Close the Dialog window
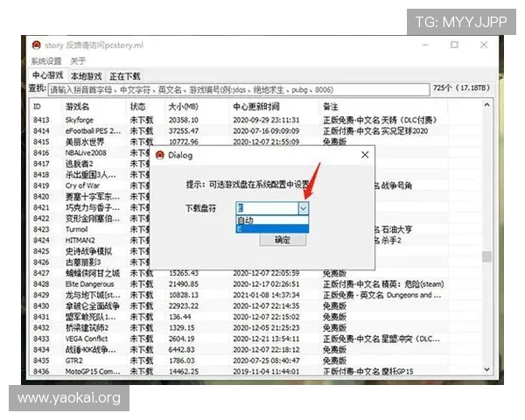525x420 pixels. 365,155
